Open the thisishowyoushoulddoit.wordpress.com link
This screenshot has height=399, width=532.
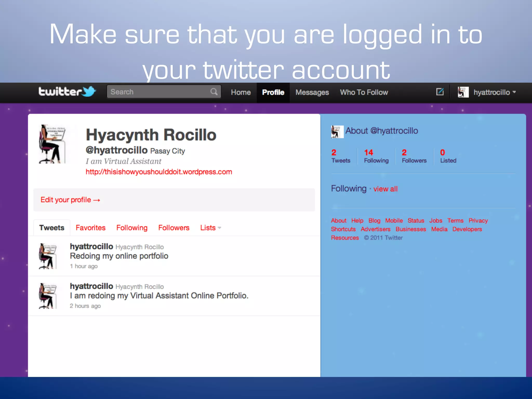(x=159, y=172)
